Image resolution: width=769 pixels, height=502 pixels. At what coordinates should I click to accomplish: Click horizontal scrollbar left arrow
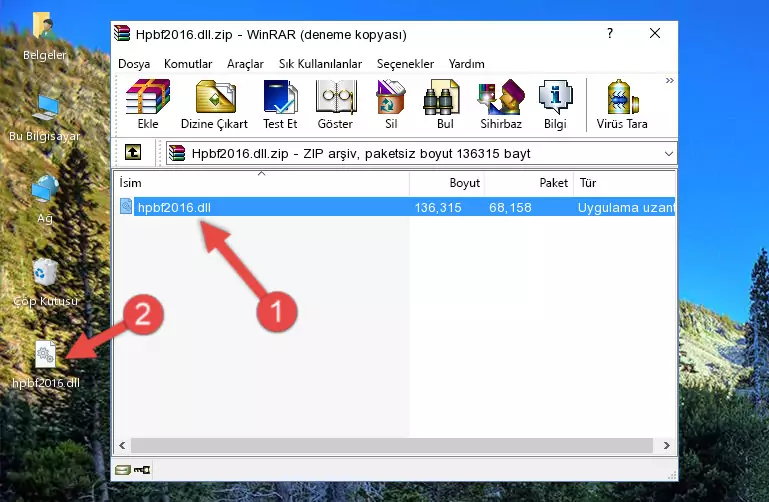pos(122,445)
